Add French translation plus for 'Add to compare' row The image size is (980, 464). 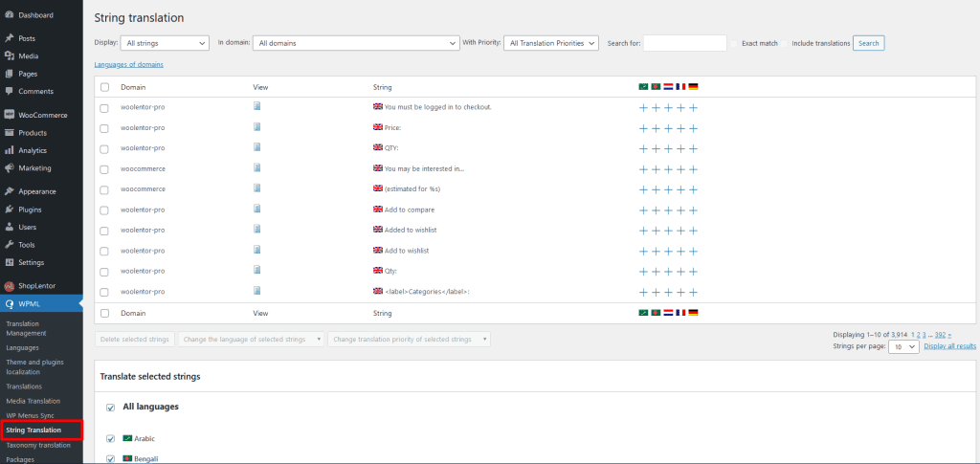680,210
